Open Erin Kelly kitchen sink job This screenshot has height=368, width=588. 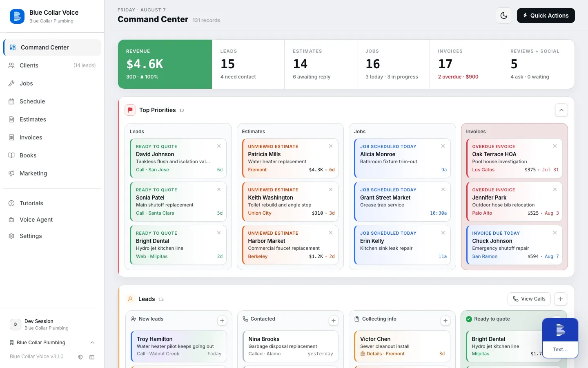tap(402, 245)
